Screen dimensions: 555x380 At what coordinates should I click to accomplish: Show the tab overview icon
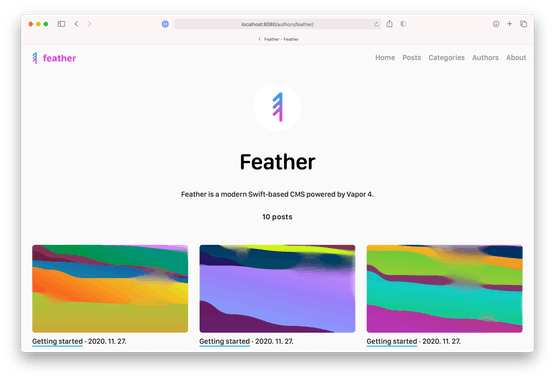coord(523,24)
